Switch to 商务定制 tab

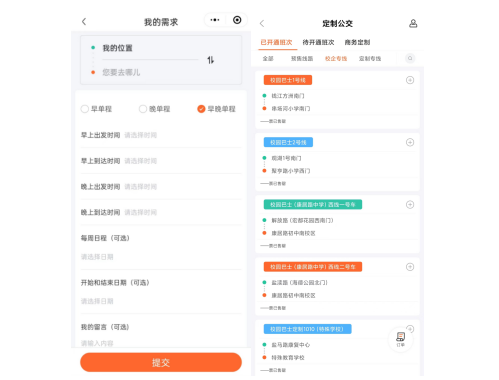point(357,42)
